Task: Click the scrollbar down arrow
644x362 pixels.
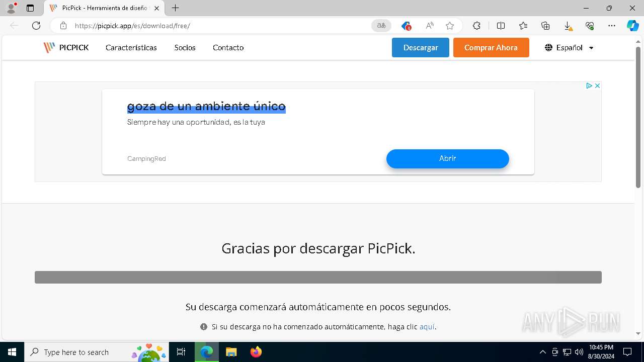Action: [638, 333]
